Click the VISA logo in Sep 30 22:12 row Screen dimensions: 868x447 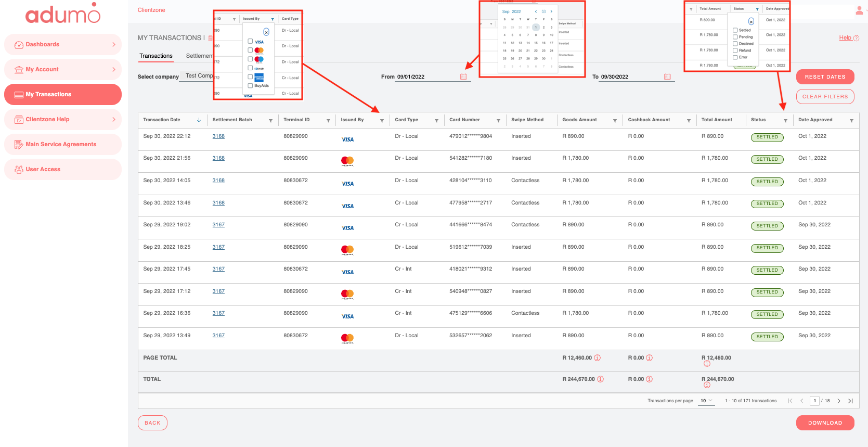click(347, 139)
